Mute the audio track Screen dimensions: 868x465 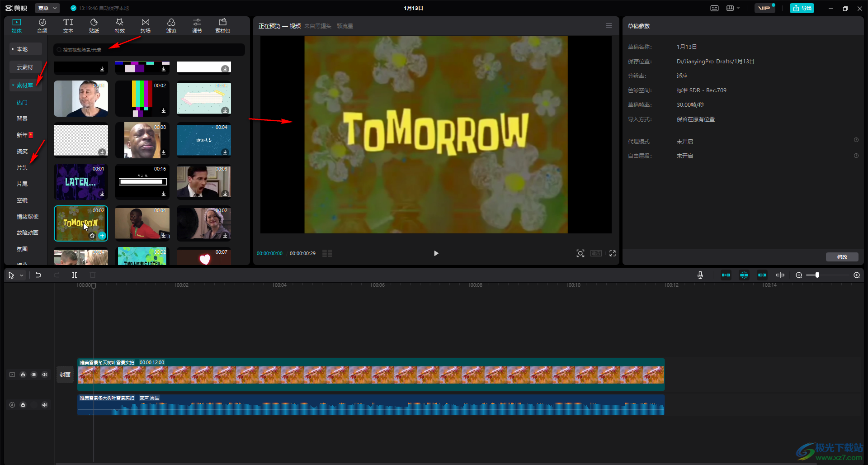click(x=45, y=405)
